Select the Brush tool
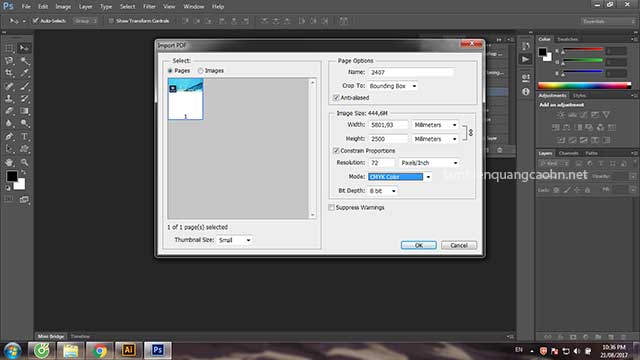 pyautogui.click(x=24, y=86)
